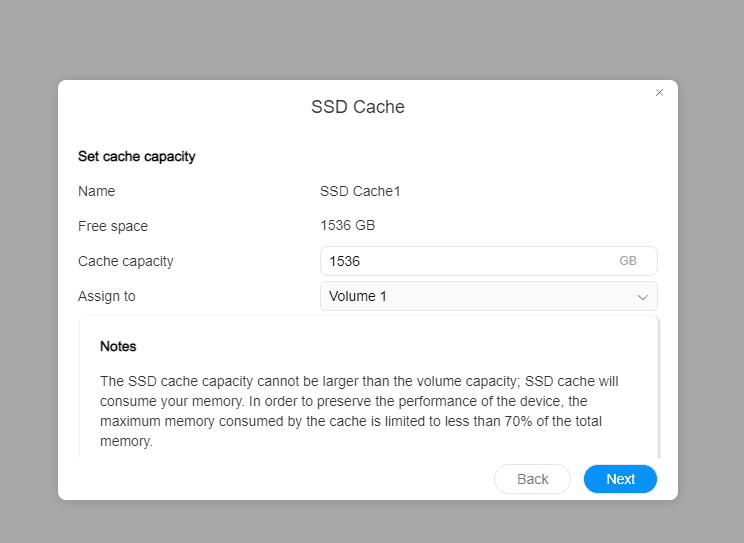Click the Notes heading
The width and height of the screenshot is (744, 543).
click(118, 346)
